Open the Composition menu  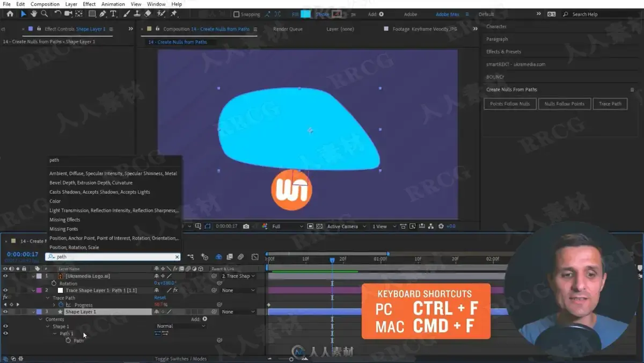[45, 4]
